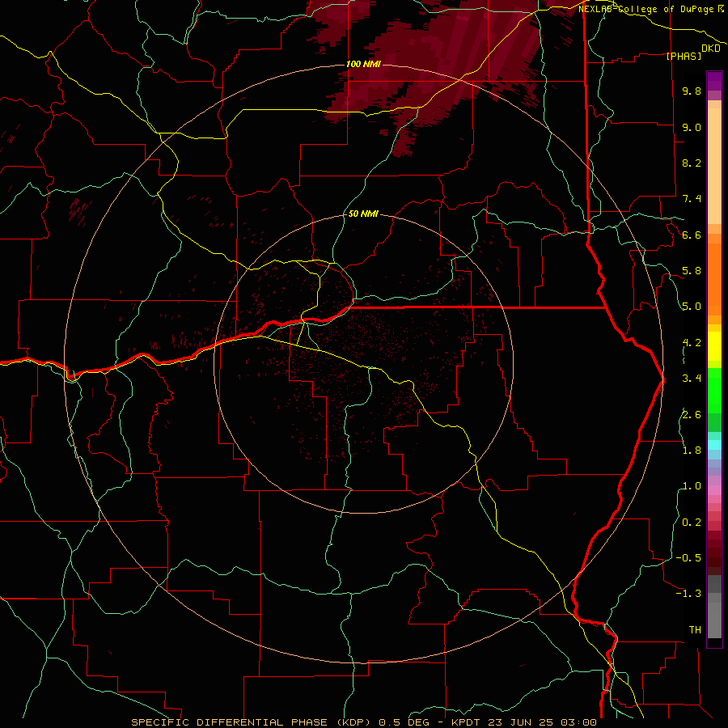Click the 4.2 scale value
728x728 pixels.
point(692,343)
